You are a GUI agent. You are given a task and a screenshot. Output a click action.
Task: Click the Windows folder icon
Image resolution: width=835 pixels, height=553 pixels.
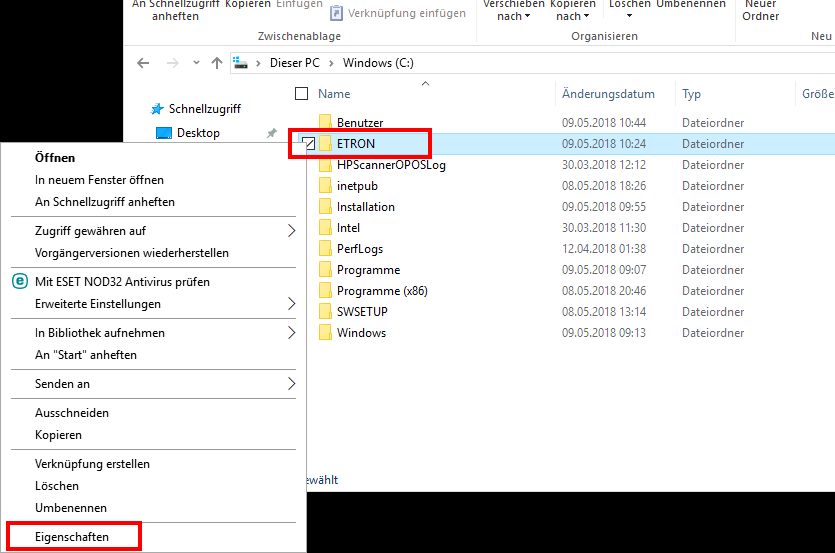coord(324,333)
